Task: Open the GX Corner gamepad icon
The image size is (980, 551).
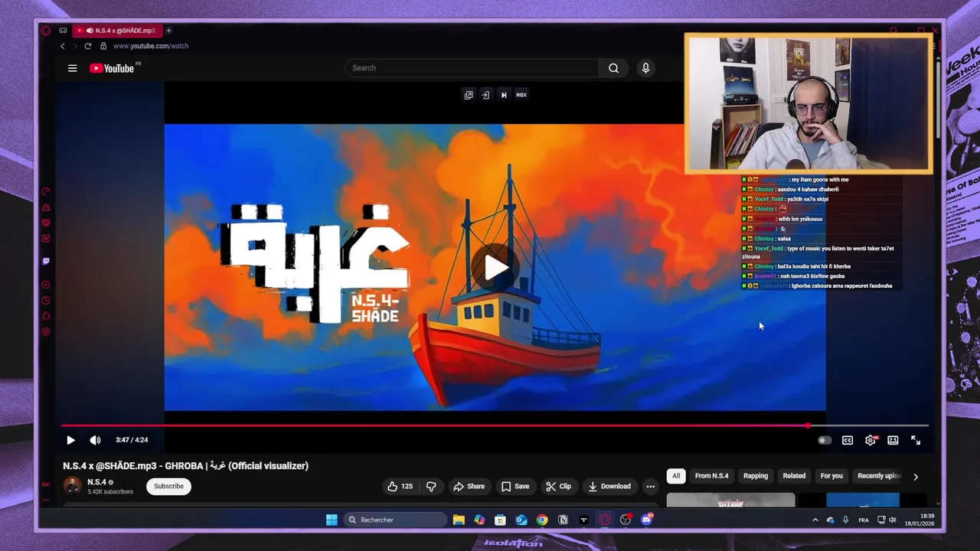Action: (x=63, y=31)
